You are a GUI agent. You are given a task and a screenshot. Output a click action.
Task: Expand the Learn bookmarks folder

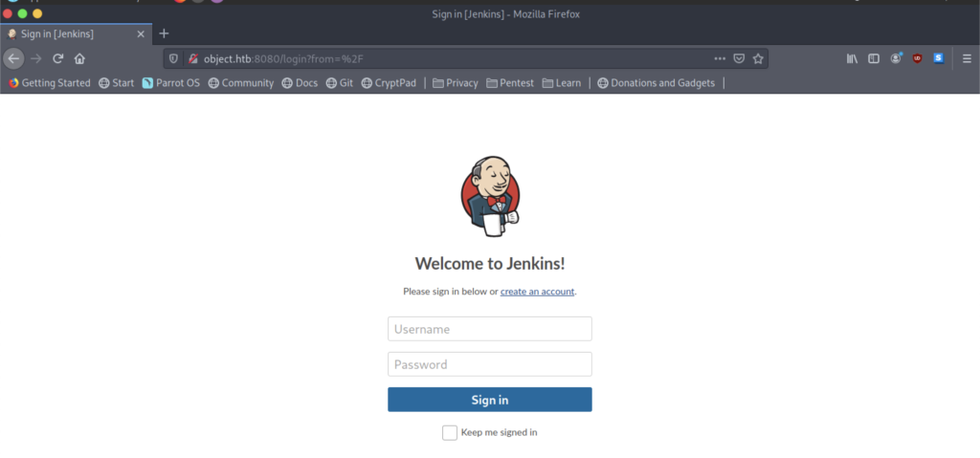coord(561,83)
